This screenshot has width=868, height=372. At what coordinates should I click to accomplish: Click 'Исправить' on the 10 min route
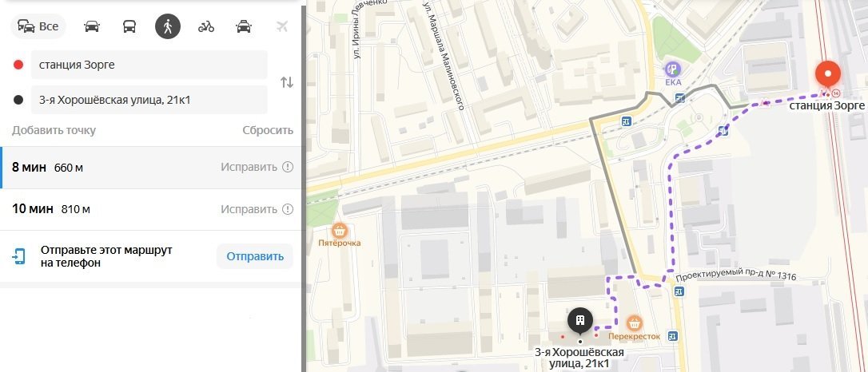tap(249, 209)
